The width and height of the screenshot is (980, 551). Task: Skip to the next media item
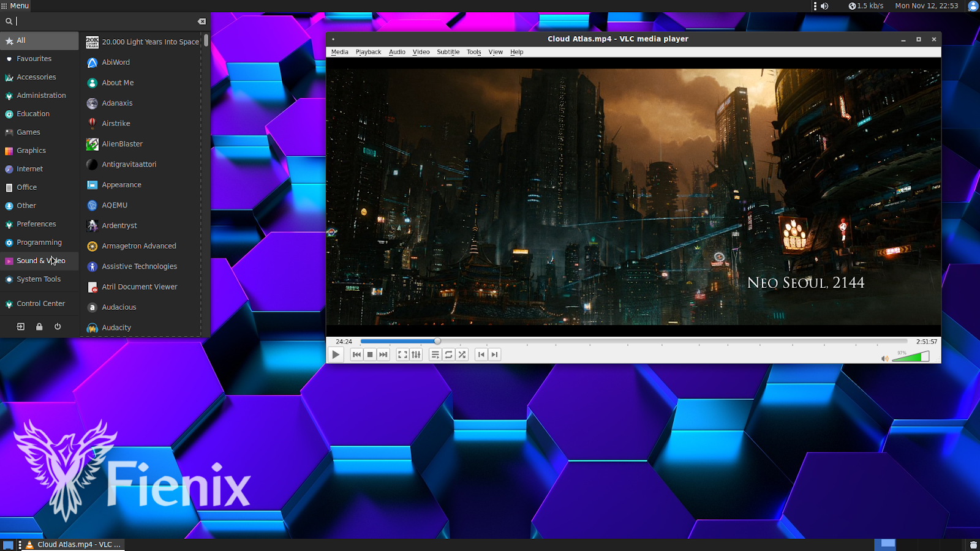click(x=383, y=354)
